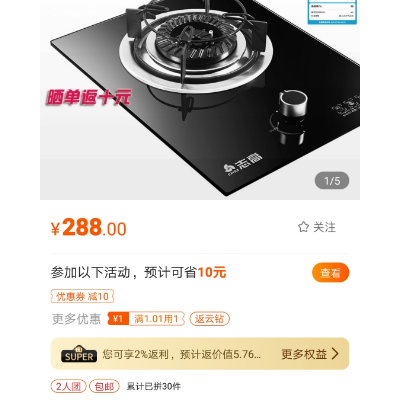Open the gas stove product image
Viewport: 400px width, 400px height.
click(200, 100)
